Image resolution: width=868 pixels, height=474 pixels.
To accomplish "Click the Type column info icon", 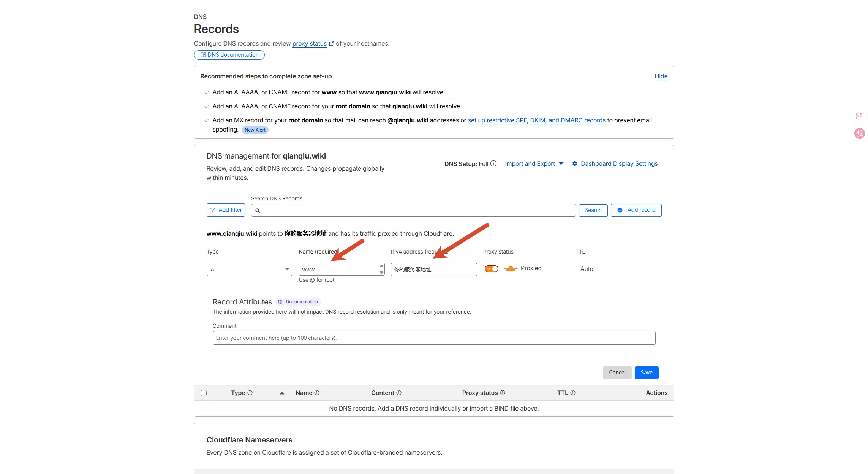I will point(250,393).
